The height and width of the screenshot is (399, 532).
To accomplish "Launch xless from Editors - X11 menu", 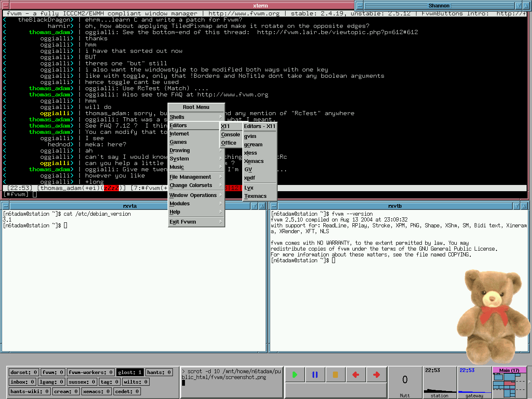I will pos(260,153).
